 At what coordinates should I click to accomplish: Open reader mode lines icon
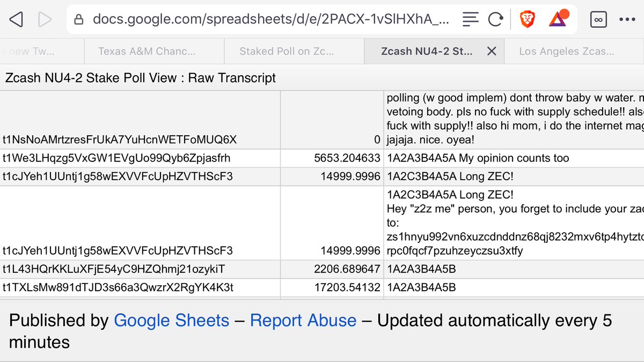470,20
